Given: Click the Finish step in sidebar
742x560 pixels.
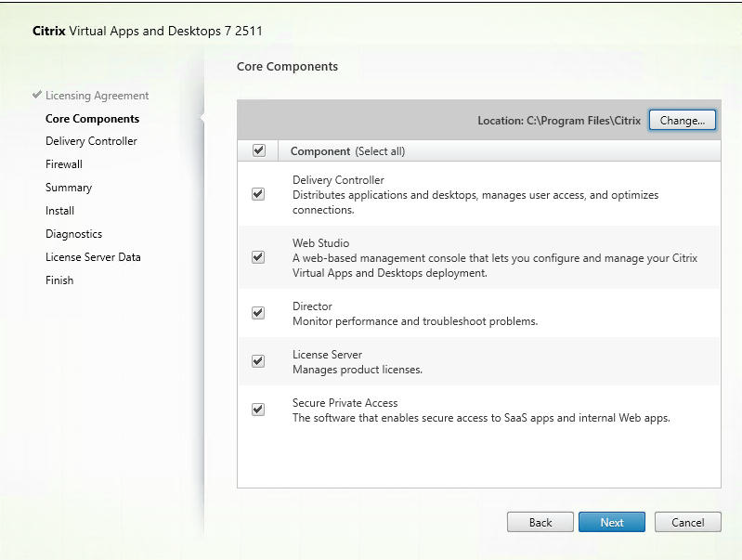Looking at the screenshot, I should click(x=59, y=280).
